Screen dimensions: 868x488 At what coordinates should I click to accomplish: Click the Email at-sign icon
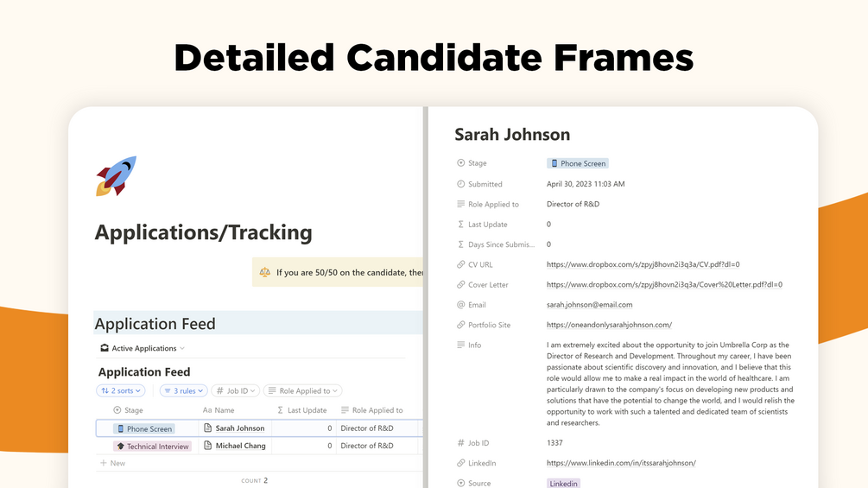pyautogui.click(x=460, y=305)
